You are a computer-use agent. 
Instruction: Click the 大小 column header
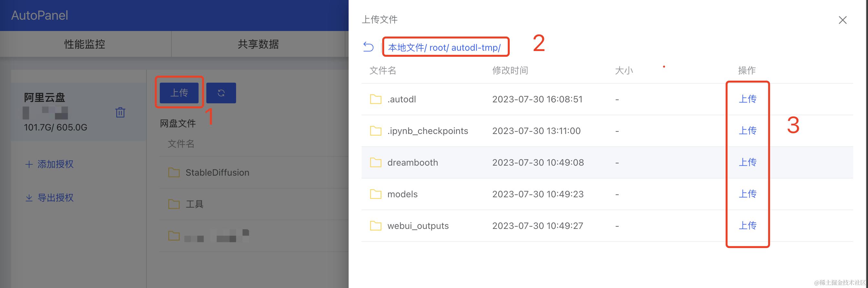624,70
